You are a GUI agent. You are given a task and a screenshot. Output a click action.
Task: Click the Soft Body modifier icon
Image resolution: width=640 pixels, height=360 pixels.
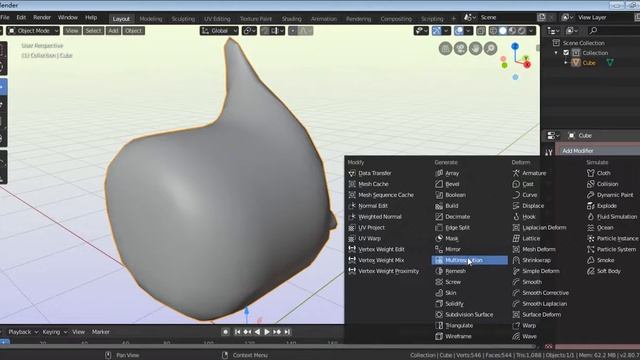591,271
